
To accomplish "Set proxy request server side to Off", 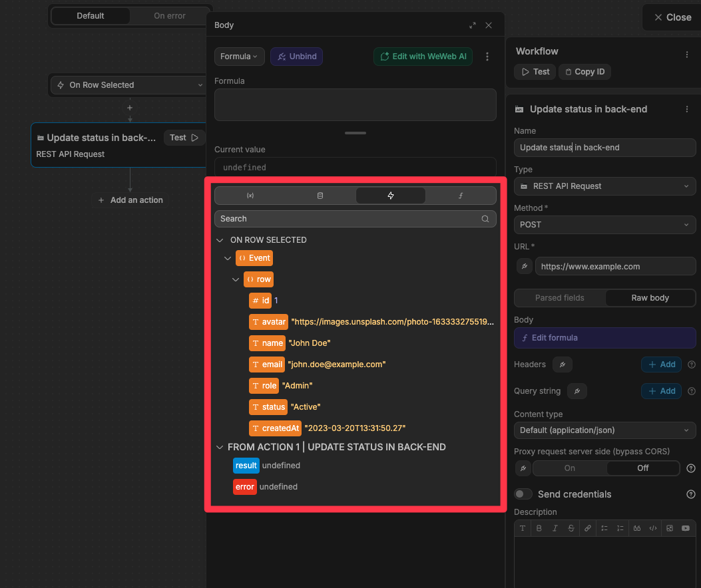I will tap(642, 468).
